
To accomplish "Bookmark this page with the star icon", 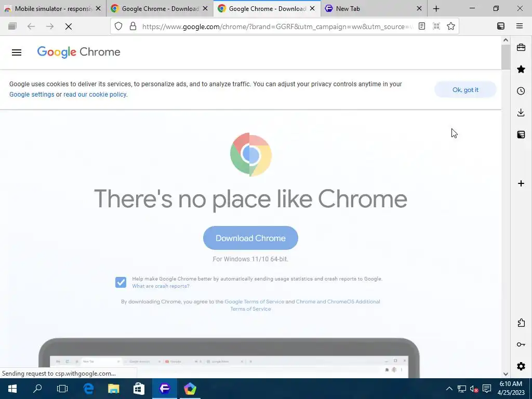I will (451, 26).
